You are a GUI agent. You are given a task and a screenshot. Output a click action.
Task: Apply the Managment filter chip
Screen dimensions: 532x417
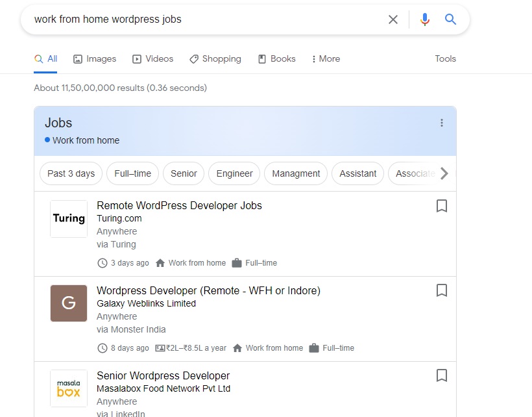coord(296,173)
